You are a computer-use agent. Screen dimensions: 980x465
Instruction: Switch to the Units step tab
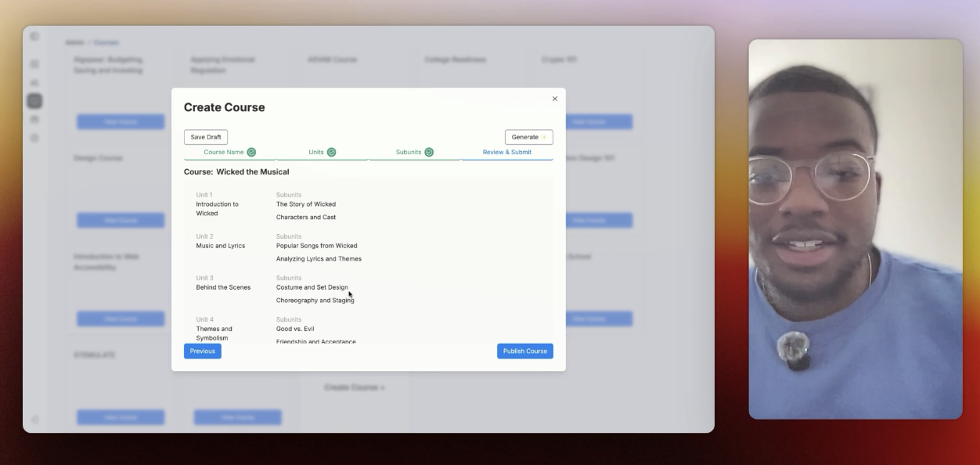[x=322, y=153]
